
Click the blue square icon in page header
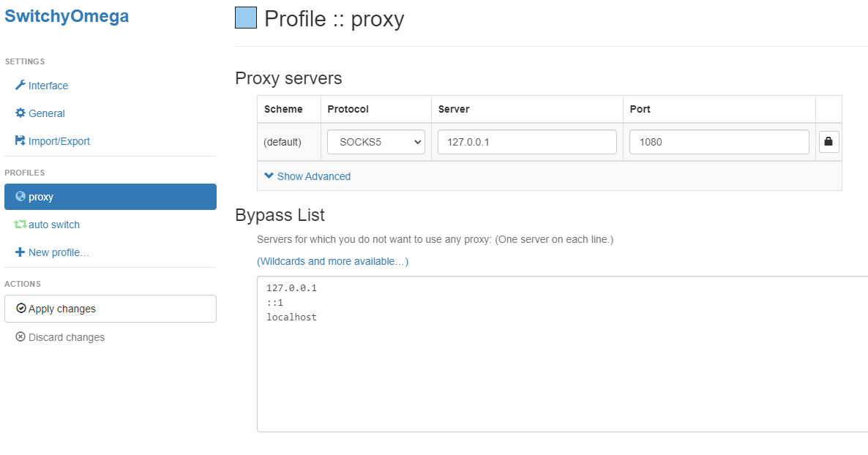[x=245, y=17]
